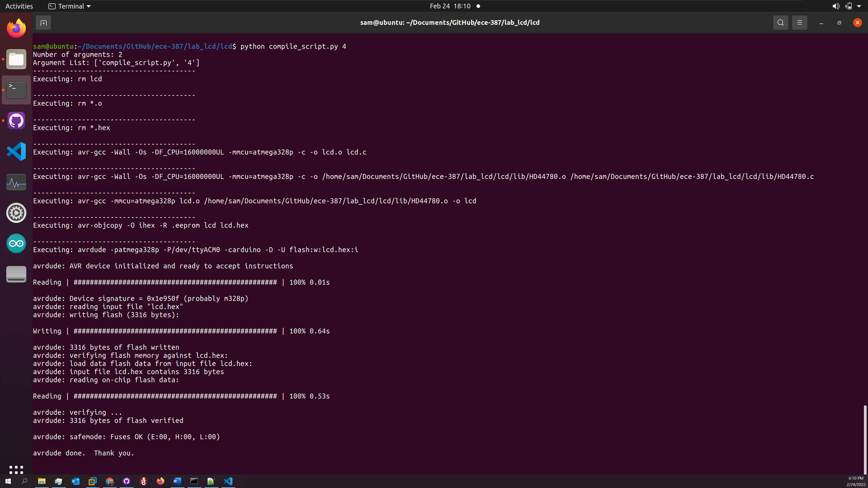Viewport: 868px width, 488px height.
Task: Open the removable drive icon in dock
Action: click(16, 274)
